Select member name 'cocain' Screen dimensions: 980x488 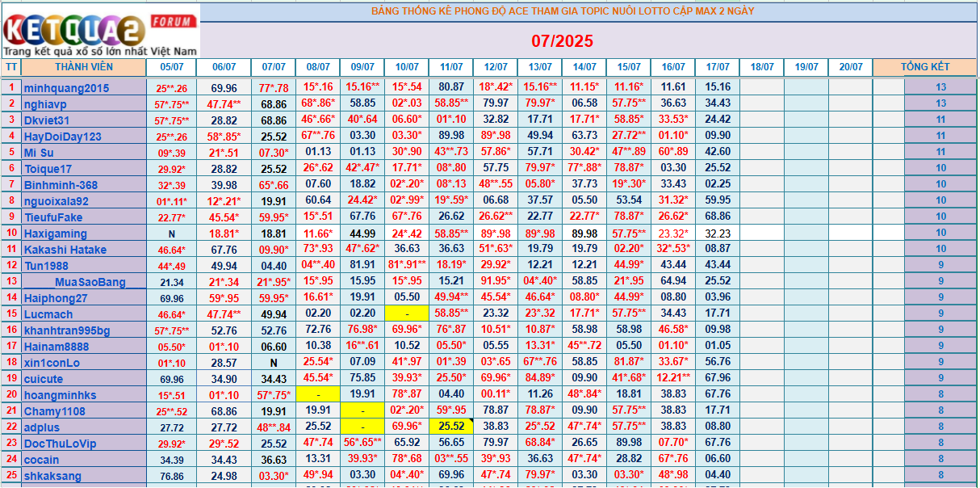42,460
